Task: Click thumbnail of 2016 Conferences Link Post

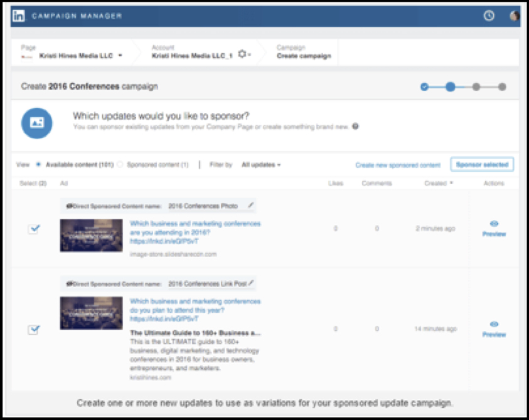Action: (92, 313)
